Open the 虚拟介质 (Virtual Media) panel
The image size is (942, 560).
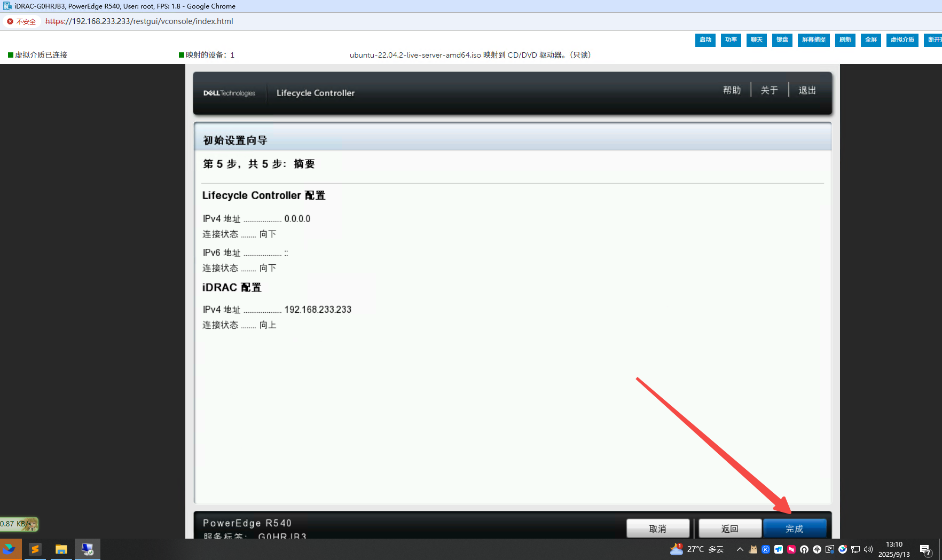pyautogui.click(x=902, y=40)
